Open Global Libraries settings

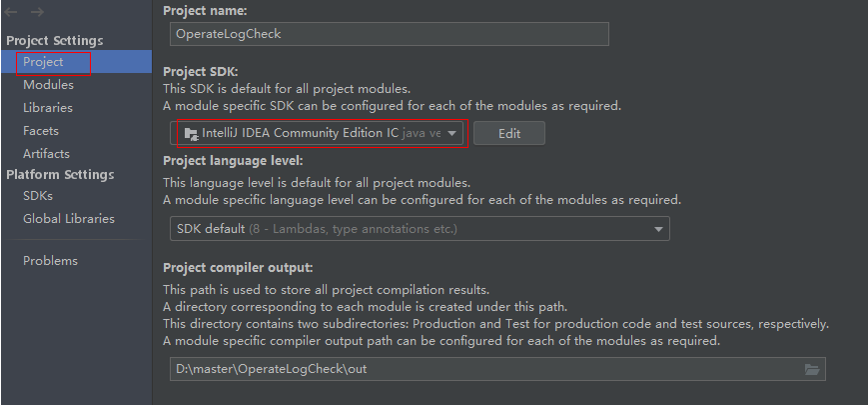tap(69, 219)
